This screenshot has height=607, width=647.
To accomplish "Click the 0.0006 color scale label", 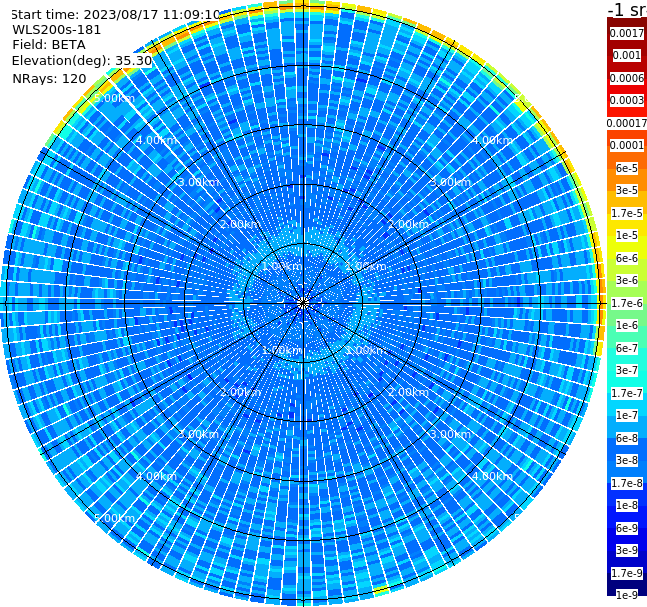I will pyautogui.click(x=627, y=78).
